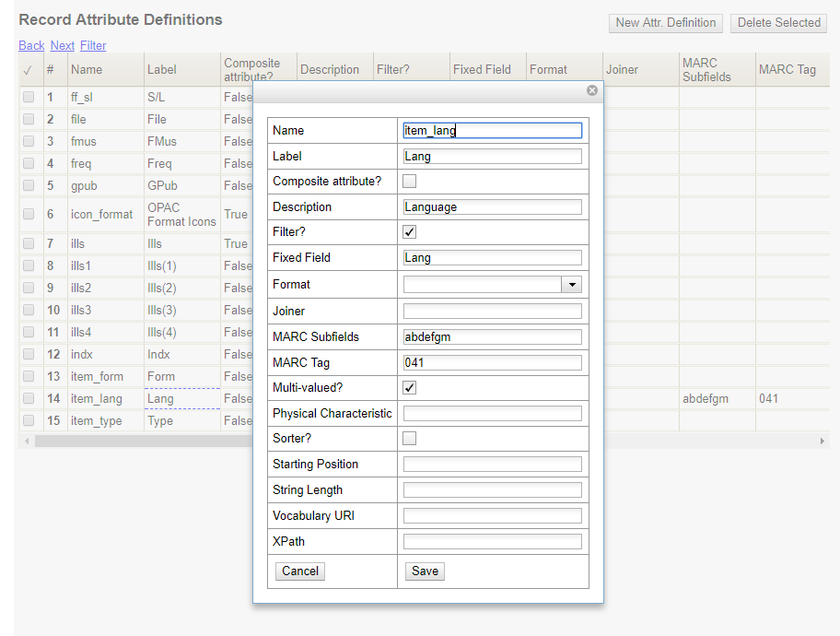The width and height of the screenshot is (840, 636).
Task: Open the Next link
Action: tap(62, 45)
